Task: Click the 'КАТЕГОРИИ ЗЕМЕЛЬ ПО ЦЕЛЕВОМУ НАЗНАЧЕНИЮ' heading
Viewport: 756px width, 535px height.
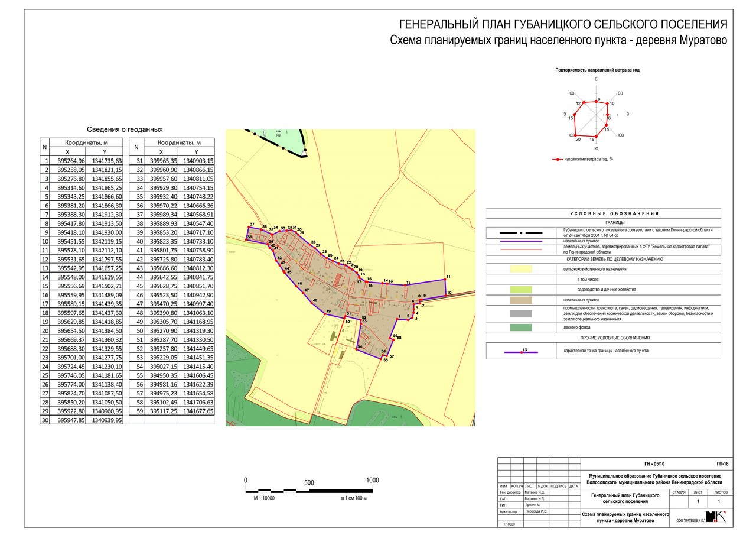Action: pos(615,259)
